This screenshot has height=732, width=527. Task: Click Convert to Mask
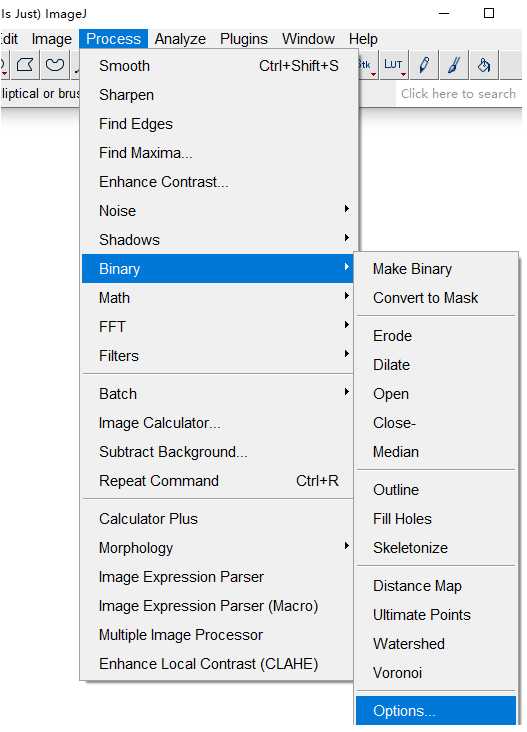436,298
